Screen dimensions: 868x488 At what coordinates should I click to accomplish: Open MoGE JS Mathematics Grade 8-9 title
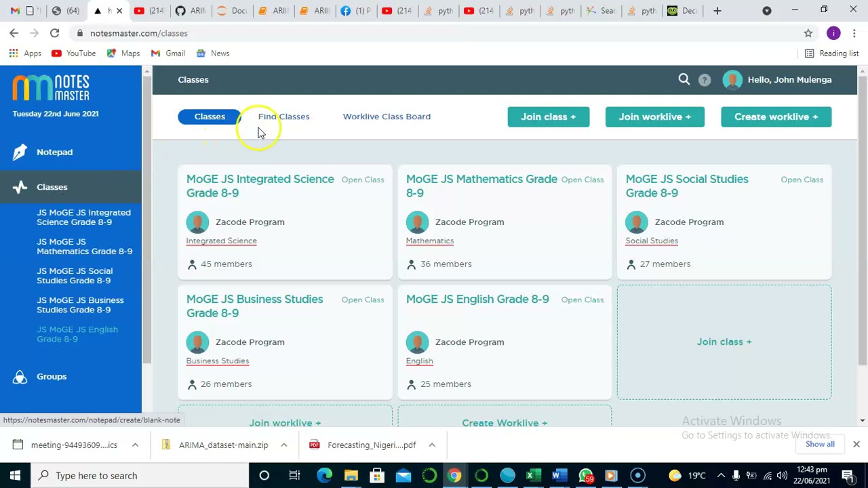(x=481, y=186)
